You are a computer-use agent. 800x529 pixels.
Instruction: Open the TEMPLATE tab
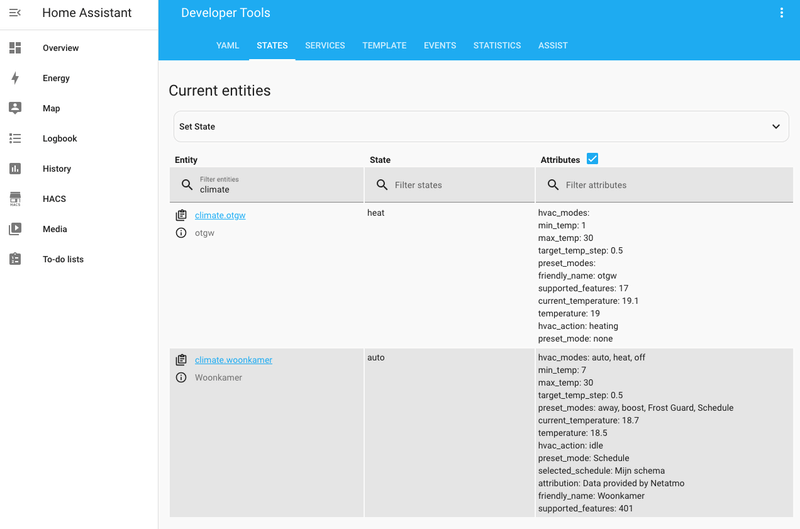(x=384, y=45)
